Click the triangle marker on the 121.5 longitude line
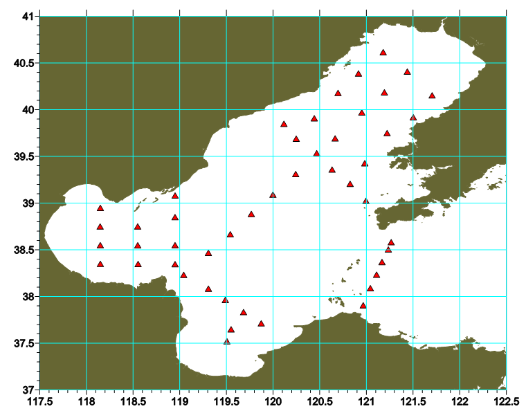Viewport: 526px width, 420px height. coord(413,118)
